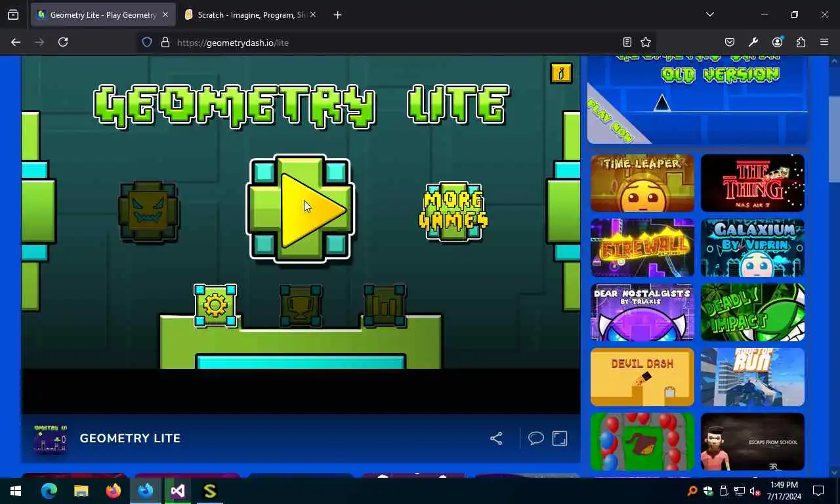Screen dimensions: 840x504
Task: Open Galaxium by Viprin thumbnail
Action: pyautogui.click(x=753, y=247)
